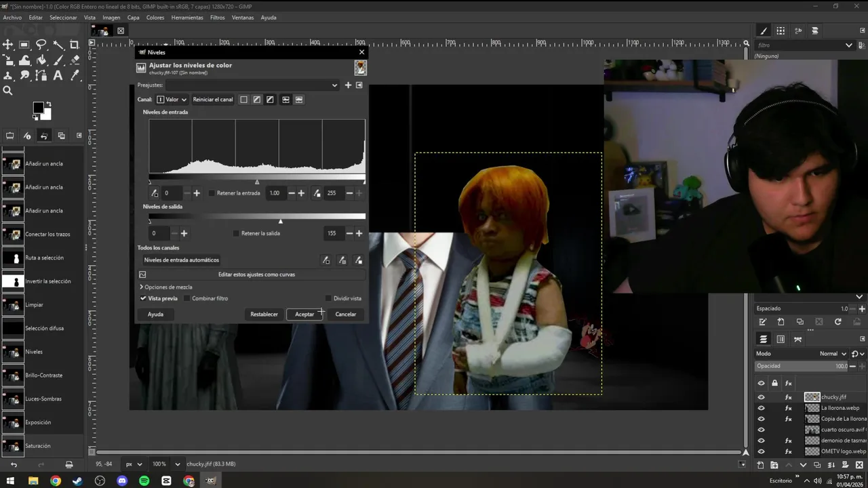The image size is (868, 488).
Task: Select the Rectangle Select tool
Action: pyautogui.click(x=24, y=45)
